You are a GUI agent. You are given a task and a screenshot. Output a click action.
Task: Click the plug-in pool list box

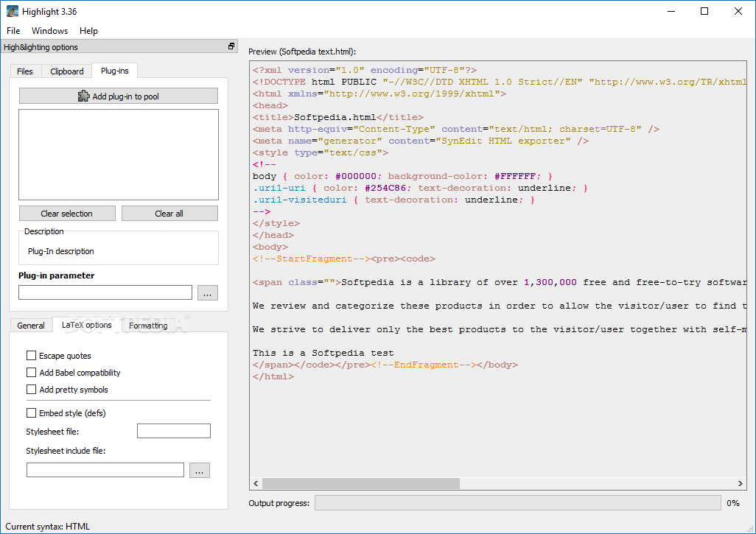click(119, 155)
